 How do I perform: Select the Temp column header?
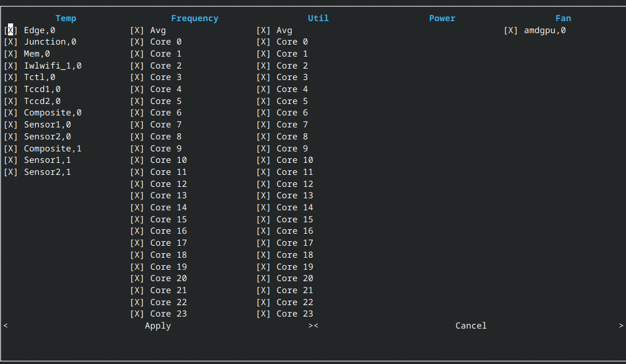pyautogui.click(x=66, y=18)
